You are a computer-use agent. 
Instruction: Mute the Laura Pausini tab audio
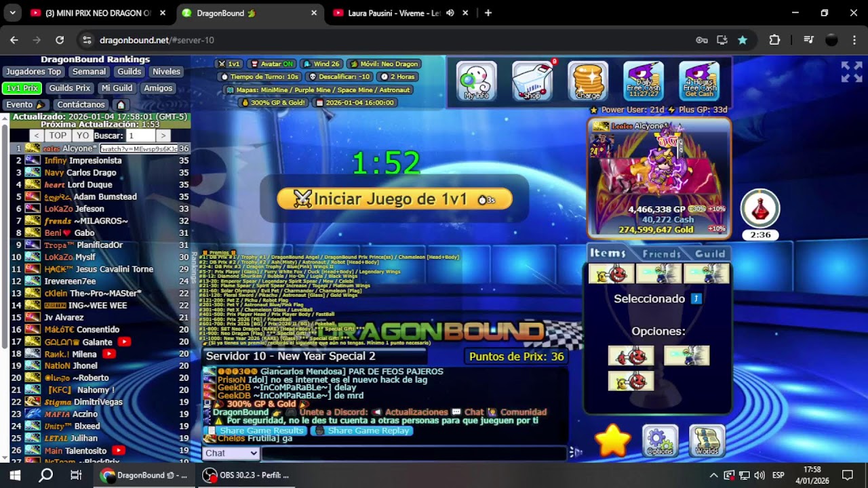[450, 13]
